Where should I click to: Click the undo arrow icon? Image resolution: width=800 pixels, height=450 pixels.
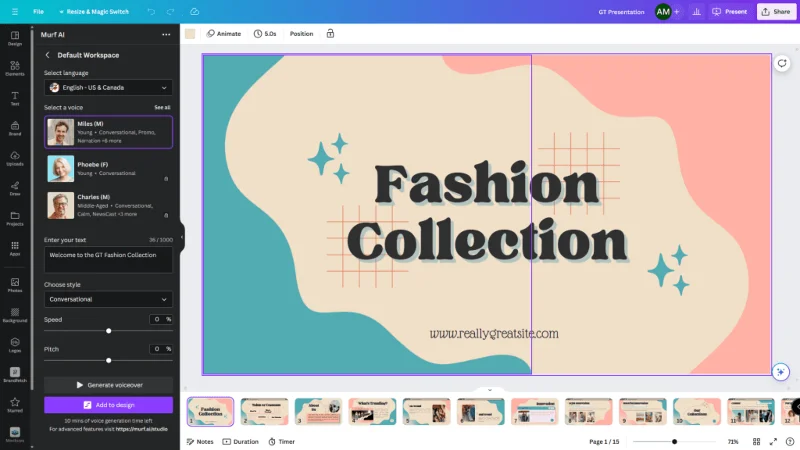pyautogui.click(x=151, y=11)
